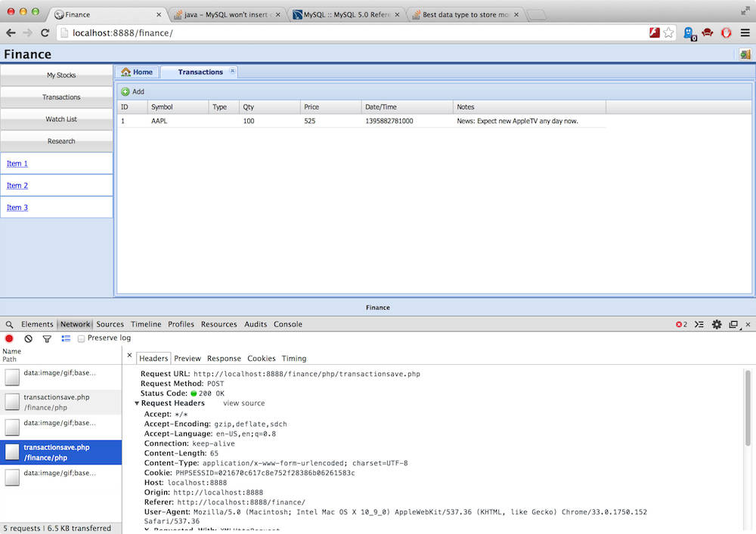Screen dimensions: 756x534
Task: Bookmark the page with the star icon
Action: [x=670, y=32]
